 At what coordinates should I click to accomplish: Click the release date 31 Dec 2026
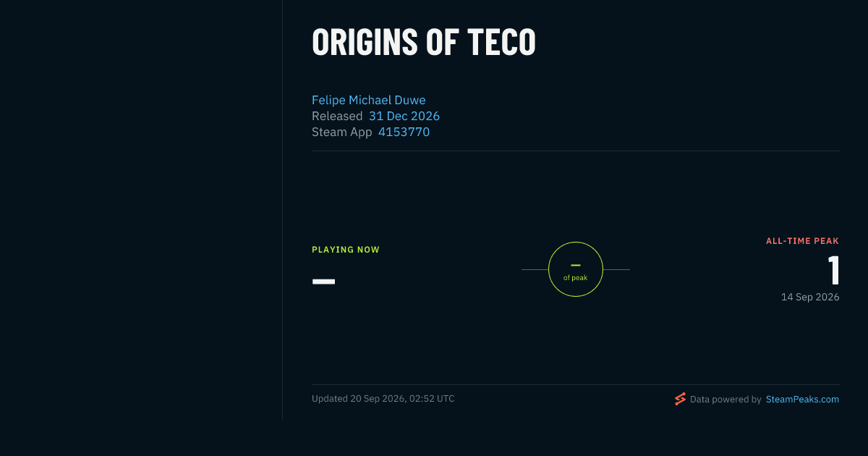pos(404,116)
